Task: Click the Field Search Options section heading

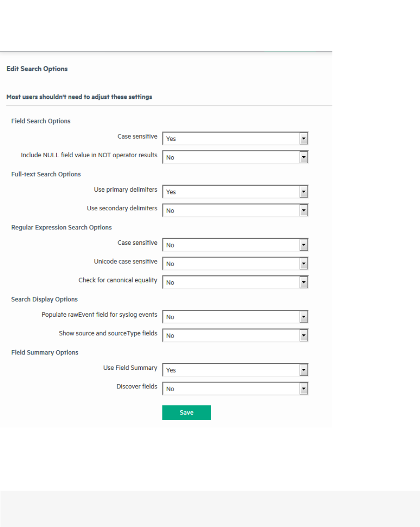Action: coord(41,121)
